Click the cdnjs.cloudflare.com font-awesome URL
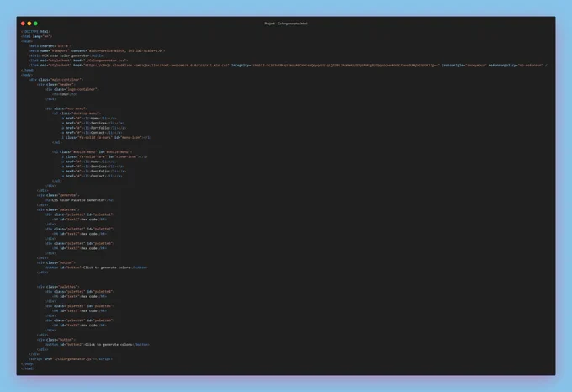The width and height of the screenshot is (572, 392). pos(156,66)
